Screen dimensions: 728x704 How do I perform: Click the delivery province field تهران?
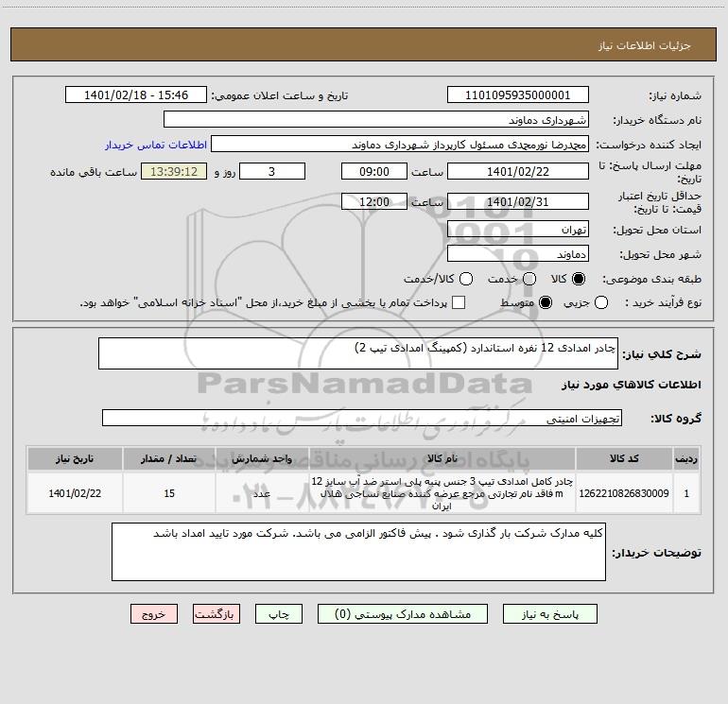pos(518,229)
